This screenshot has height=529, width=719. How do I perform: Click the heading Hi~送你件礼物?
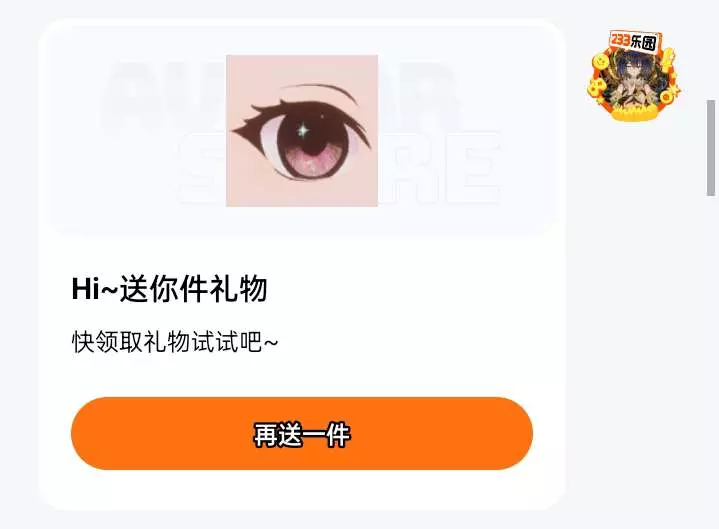pyautogui.click(x=169, y=289)
